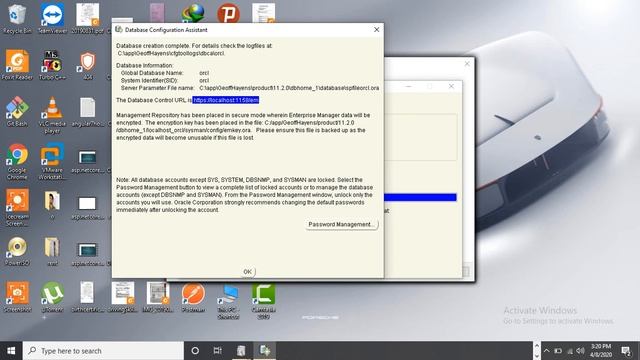Open the Screenshot app shortcut

[17, 297]
